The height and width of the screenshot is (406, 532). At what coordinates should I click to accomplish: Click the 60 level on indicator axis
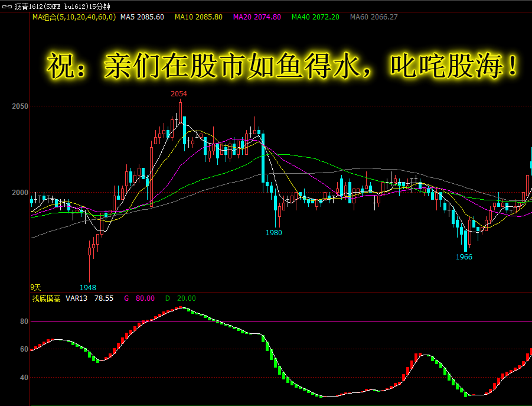(24, 349)
